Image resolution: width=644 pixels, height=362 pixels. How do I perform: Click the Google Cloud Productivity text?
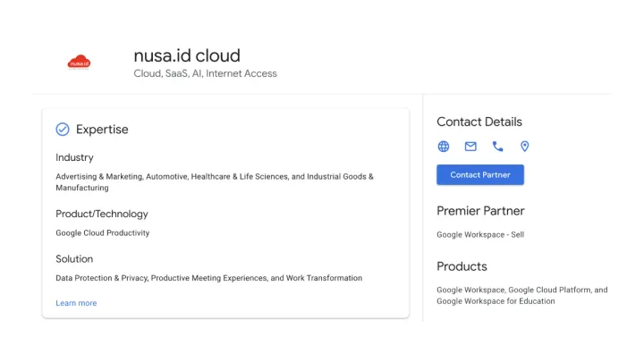pyautogui.click(x=103, y=232)
